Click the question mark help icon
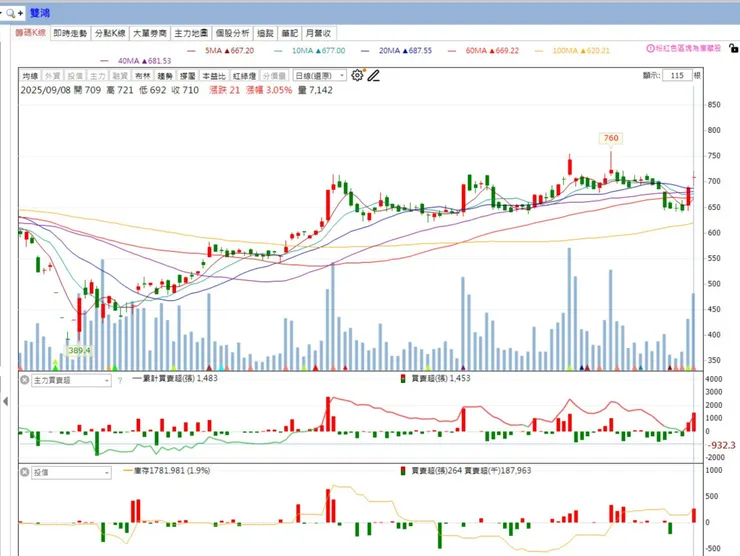 tap(120, 380)
